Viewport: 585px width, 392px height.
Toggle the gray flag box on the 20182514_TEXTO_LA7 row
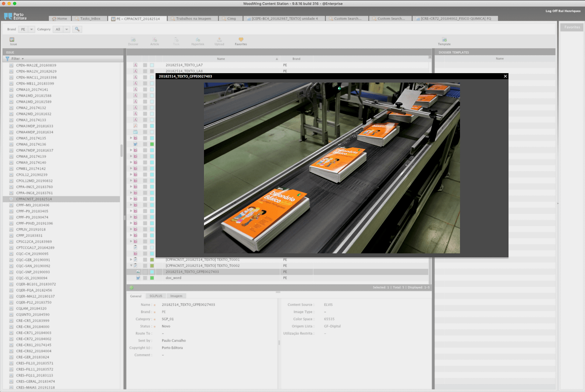tap(145, 65)
